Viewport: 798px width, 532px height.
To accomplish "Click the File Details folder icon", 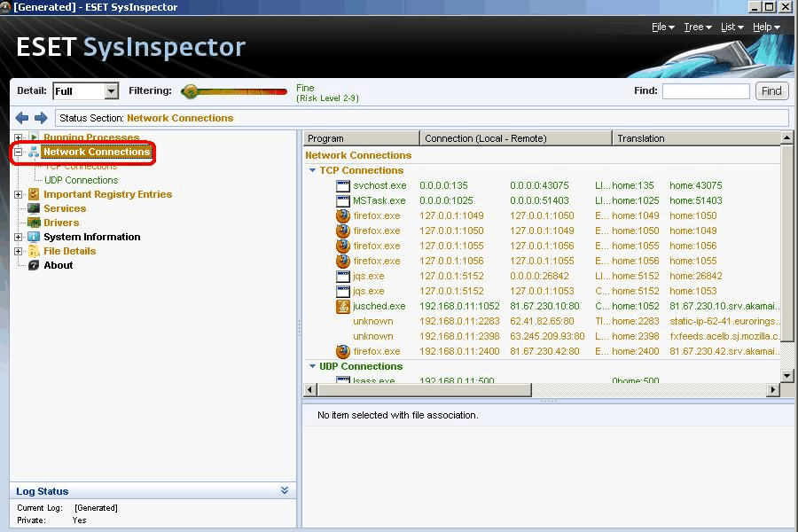I will click(x=34, y=251).
